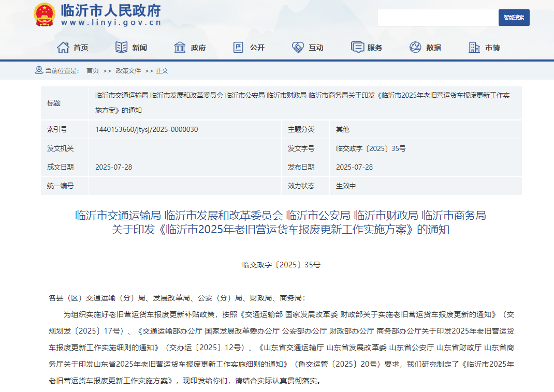This screenshot has height=392, width=554.
Task: Click the interaction (互动) handshake icon
Action: [298, 48]
